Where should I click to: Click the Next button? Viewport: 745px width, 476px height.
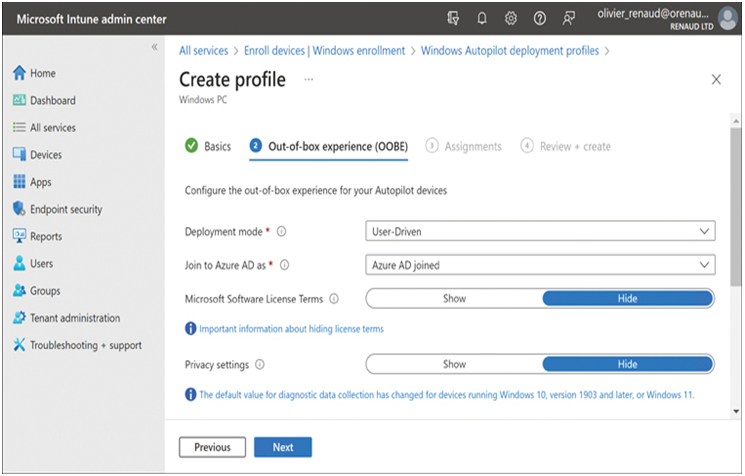[x=283, y=447]
